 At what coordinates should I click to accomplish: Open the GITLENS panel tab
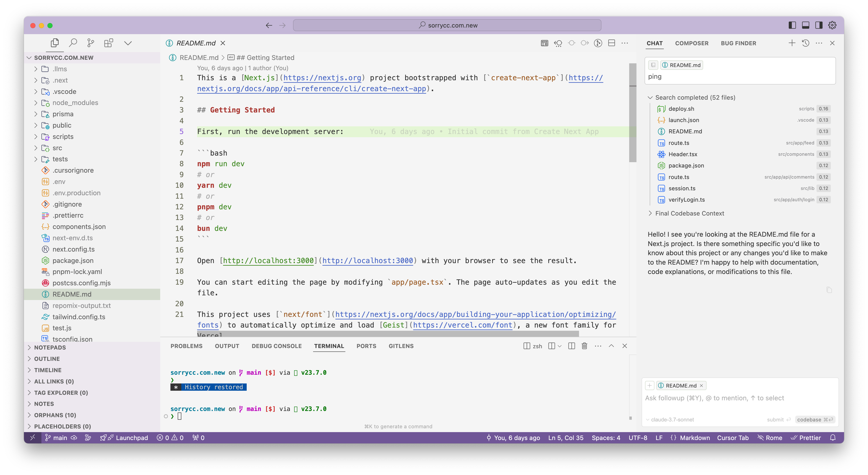pos(401,346)
